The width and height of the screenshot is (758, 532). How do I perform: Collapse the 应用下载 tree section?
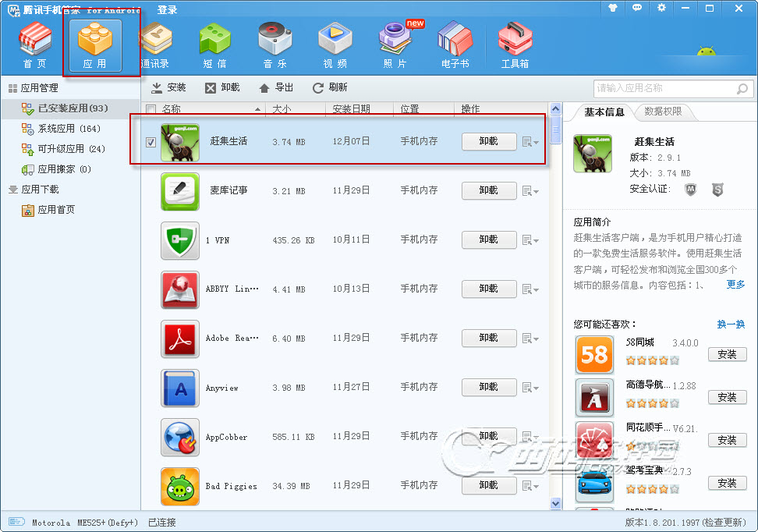(33, 189)
